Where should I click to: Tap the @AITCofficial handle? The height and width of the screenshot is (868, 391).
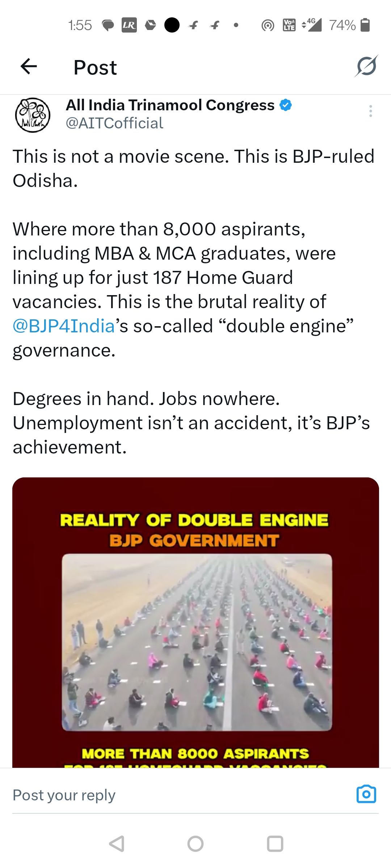114,123
